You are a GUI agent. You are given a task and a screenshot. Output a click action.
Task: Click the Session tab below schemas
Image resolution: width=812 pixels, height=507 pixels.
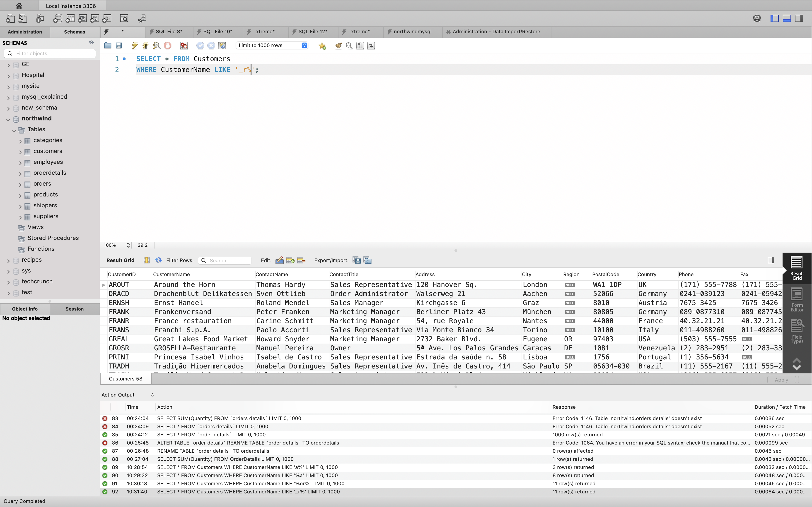pos(75,309)
